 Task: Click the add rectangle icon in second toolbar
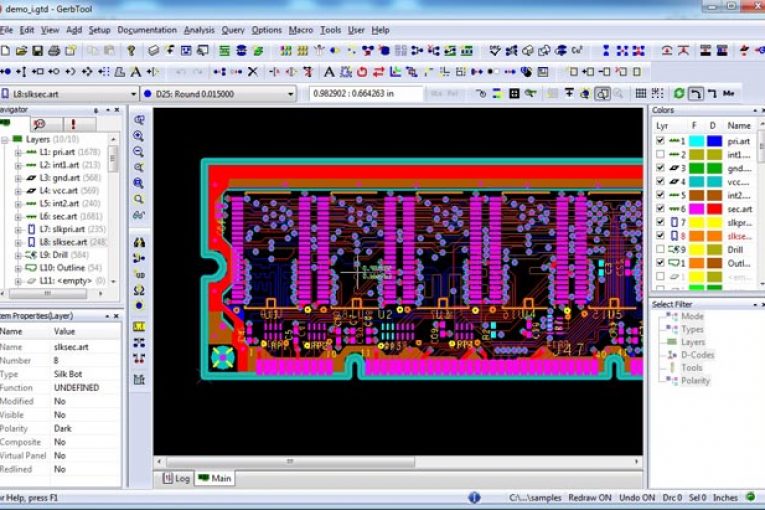[38, 72]
